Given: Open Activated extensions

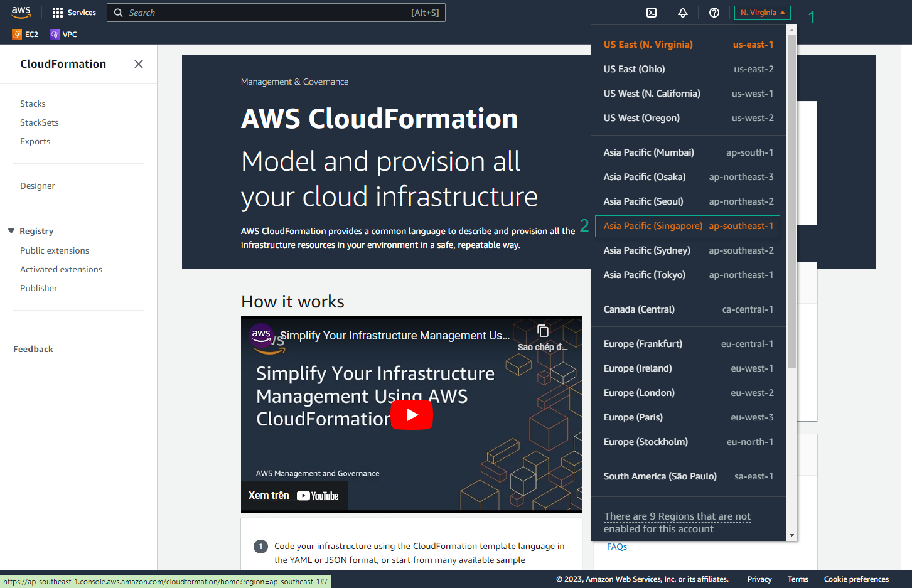Looking at the screenshot, I should pyautogui.click(x=61, y=269).
